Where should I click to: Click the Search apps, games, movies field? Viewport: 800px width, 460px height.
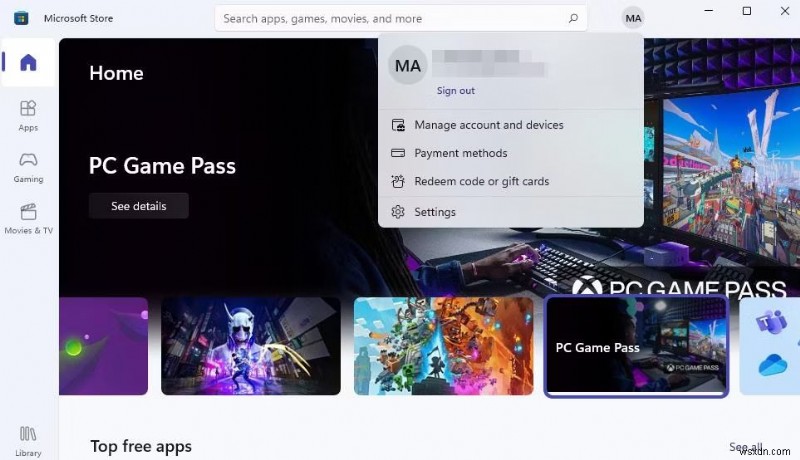click(x=401, y=18)
